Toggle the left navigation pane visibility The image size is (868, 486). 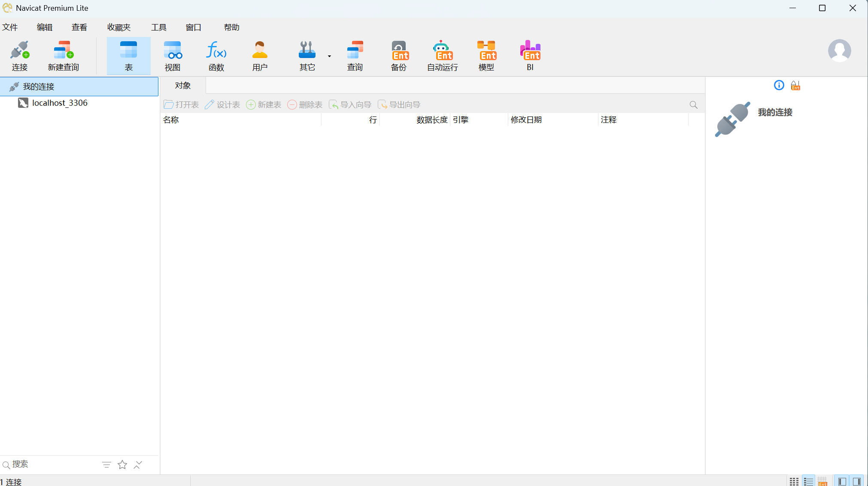tap(842, 481)
